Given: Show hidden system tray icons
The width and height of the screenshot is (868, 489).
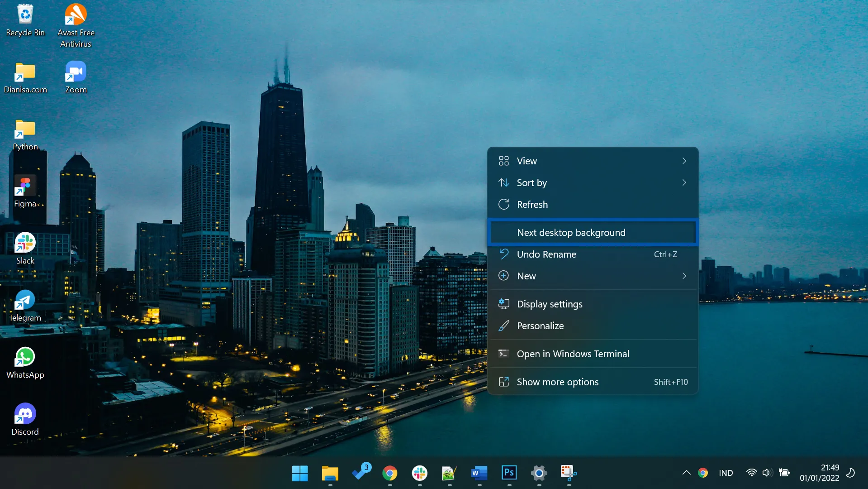Looking at the screenshot, I should coord(686,473).
